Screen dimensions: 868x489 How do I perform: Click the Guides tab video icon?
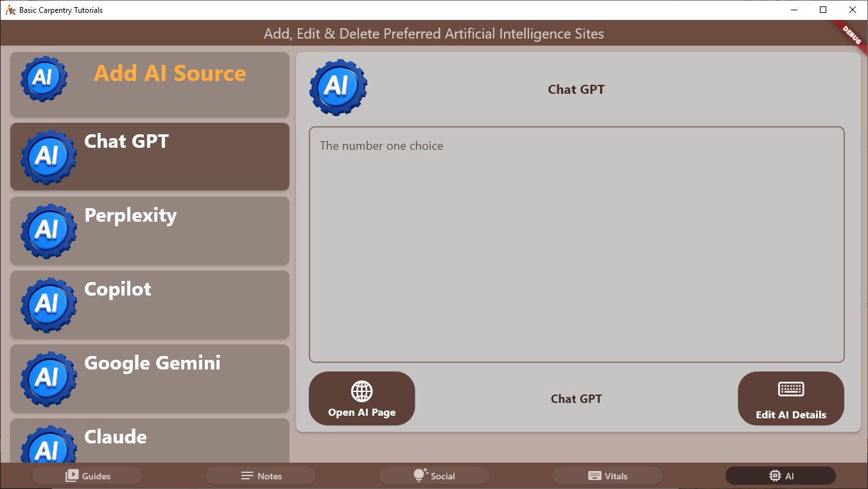point(72,476)
